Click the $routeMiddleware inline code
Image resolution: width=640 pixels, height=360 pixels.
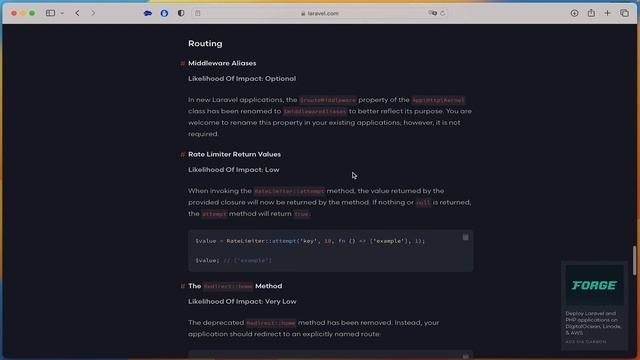pos(328,100)
